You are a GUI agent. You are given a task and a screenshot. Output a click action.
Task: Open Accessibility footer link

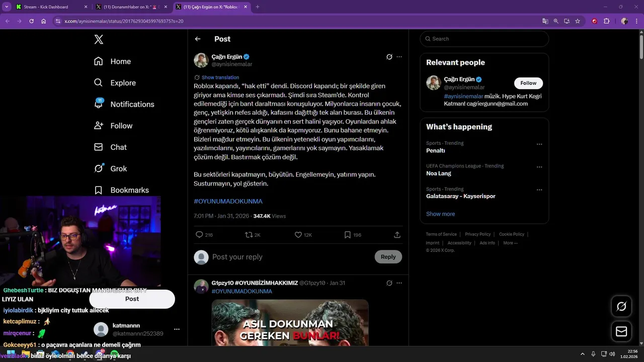pyautogui.click(x=459, y=243)
